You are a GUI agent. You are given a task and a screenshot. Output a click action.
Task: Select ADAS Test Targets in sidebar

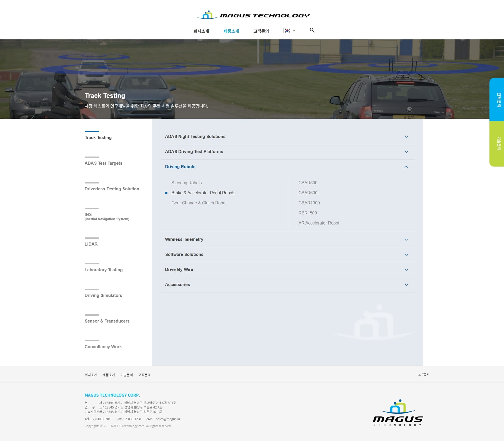pyautogui.click(x=103, y=163)
